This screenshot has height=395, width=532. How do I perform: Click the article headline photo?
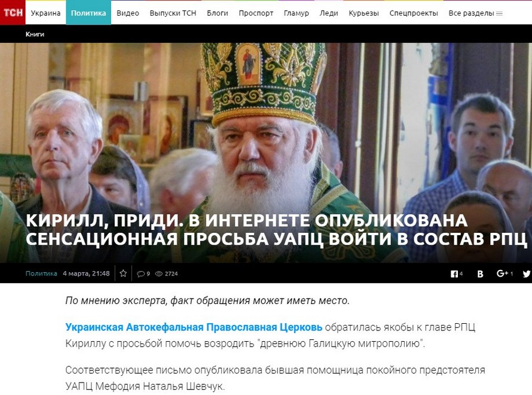[x=266, y=153]
